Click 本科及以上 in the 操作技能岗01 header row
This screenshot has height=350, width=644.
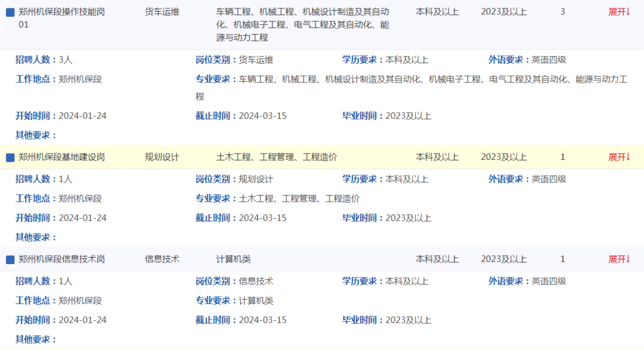pos(438,12)
